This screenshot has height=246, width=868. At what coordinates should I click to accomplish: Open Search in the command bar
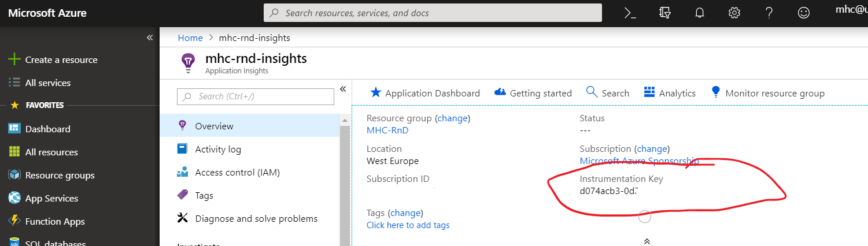tap(607, 92)
